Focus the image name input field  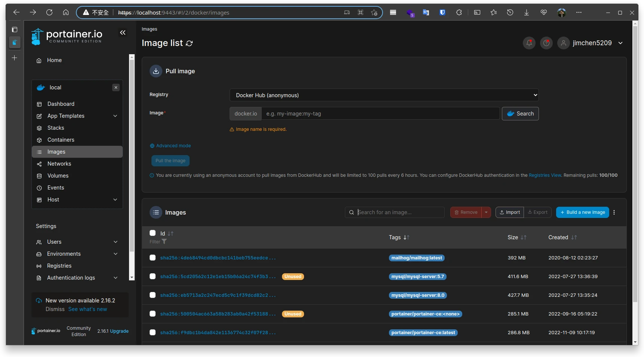click(380, 114)
